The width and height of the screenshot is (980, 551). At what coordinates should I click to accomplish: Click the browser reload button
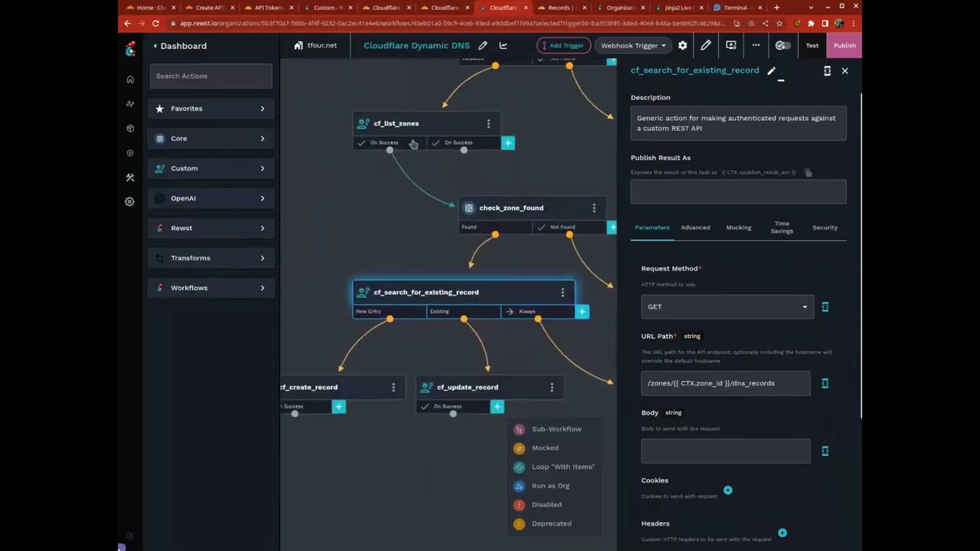pyautogui.click(x=155, y=23)
